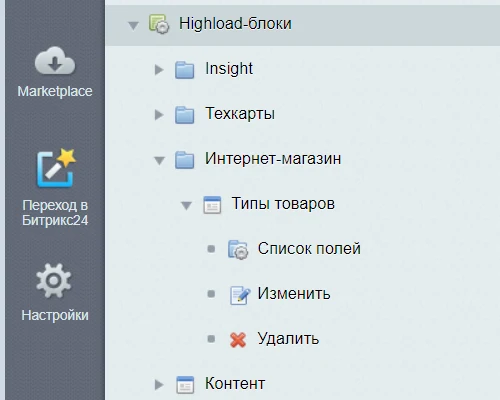This screenshot has width=500, height=400.
Task: Choose Изменить to edit the block
Action: [294, 294]
